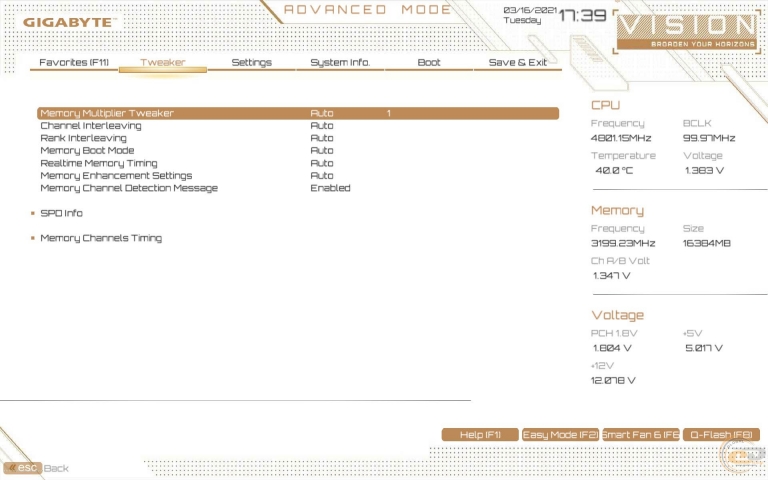
Task: Open Smart Fan 6 (F6)
Action: [x=641, y=434]
